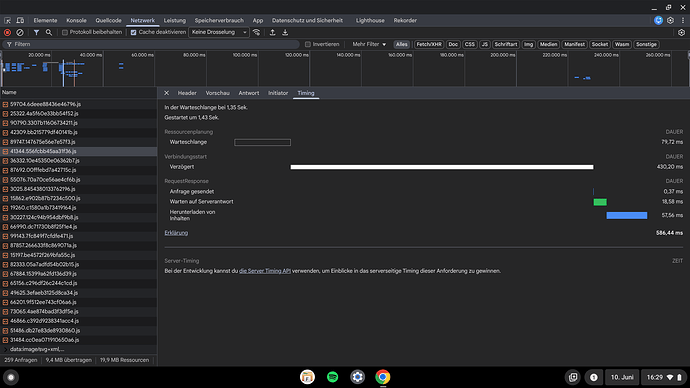Show the Vorschau detail tab
The image size is (690, 388).
pyautogui.click(x=218, y=93)
